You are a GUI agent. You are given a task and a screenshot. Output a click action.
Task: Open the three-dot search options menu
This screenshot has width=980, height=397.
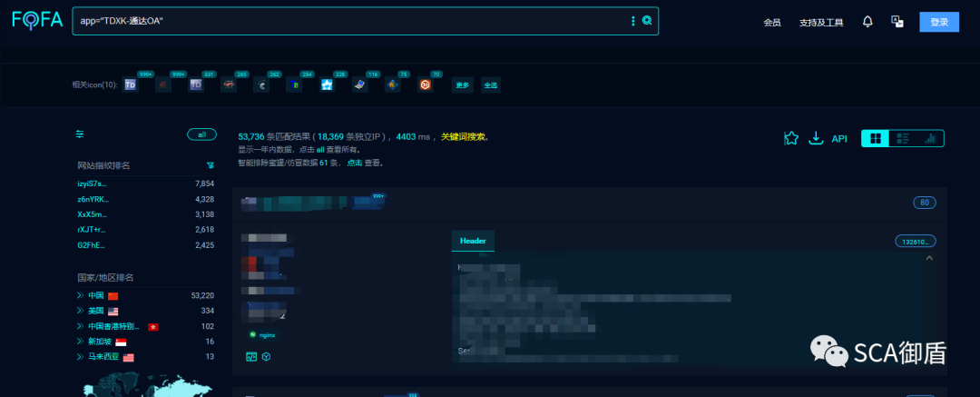(632, 21)
